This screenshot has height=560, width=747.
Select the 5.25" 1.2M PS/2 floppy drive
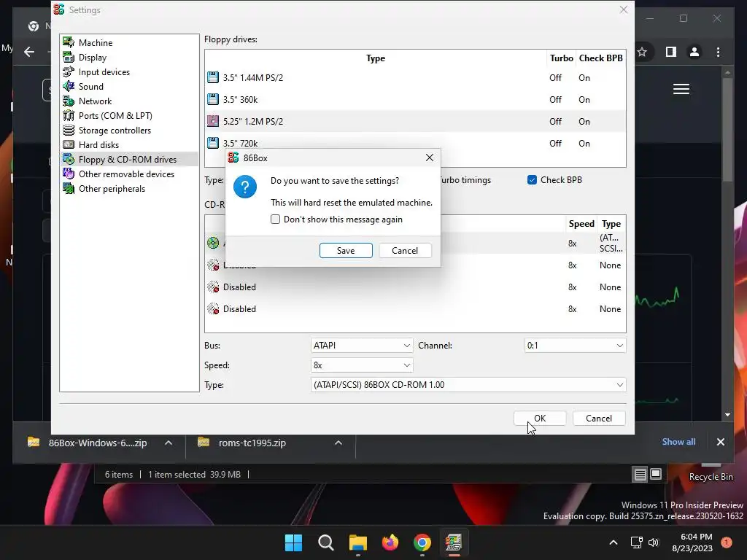pos(415,122)
